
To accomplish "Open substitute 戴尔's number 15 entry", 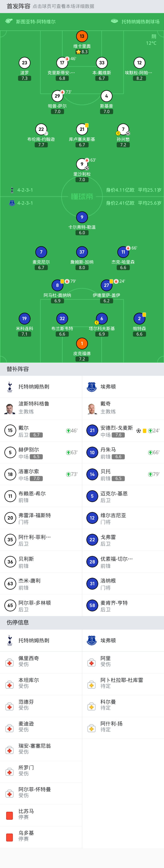I will tap(10, 430).
